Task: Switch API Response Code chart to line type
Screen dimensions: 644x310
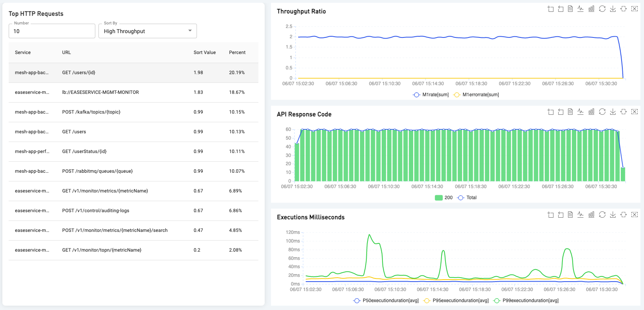Action: coord(581,112)
